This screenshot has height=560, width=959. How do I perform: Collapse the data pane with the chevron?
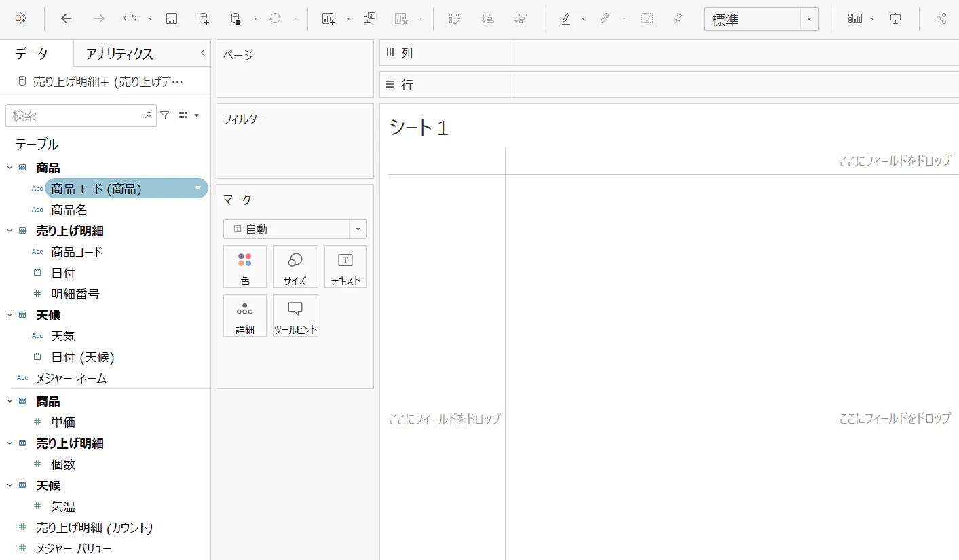202,53
